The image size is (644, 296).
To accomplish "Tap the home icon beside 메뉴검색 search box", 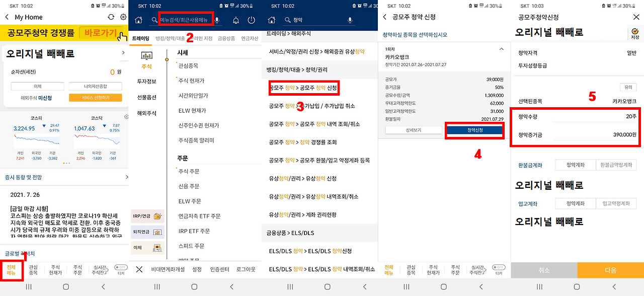I will coord(138,20).
